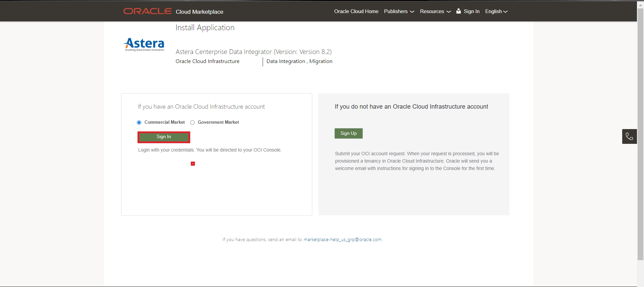Click the Oracle Cloud Infrastructure product label
Screen dimensions: 644x287
coord(207,61)
